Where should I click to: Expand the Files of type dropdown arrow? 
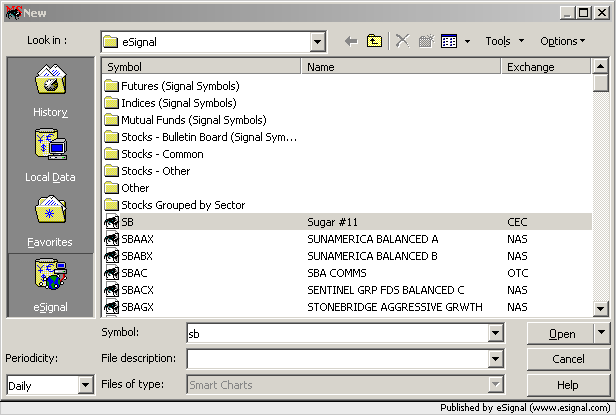point(495,385)
